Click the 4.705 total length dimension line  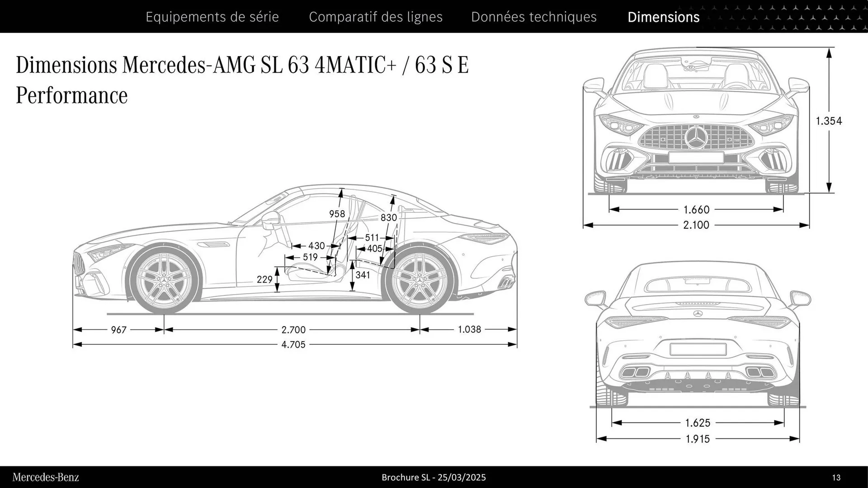coord(294,344)
